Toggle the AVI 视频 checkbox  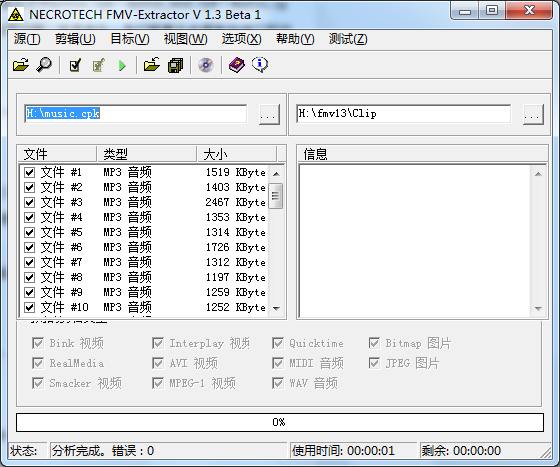click(x=158, y=363)
